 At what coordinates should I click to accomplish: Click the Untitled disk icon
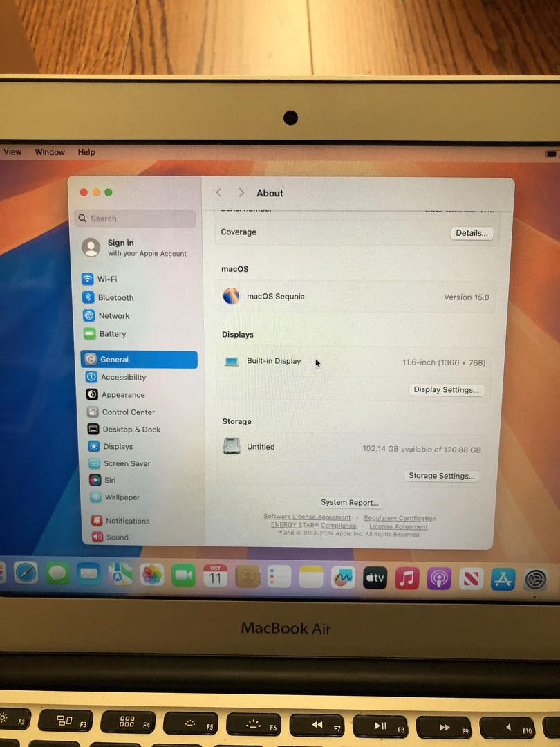coord(232,446)
